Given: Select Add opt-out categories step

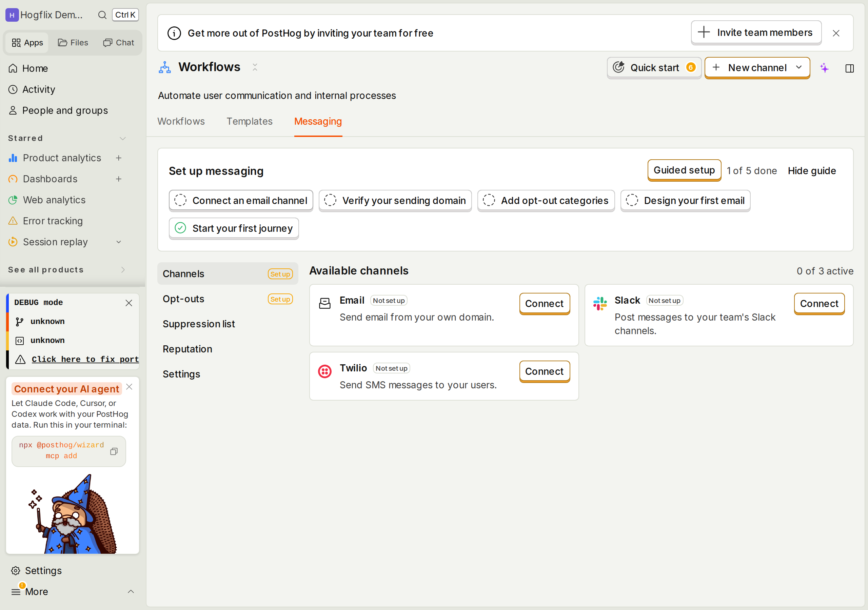Looking at the screenshot, I should click(x=546, y=201).
